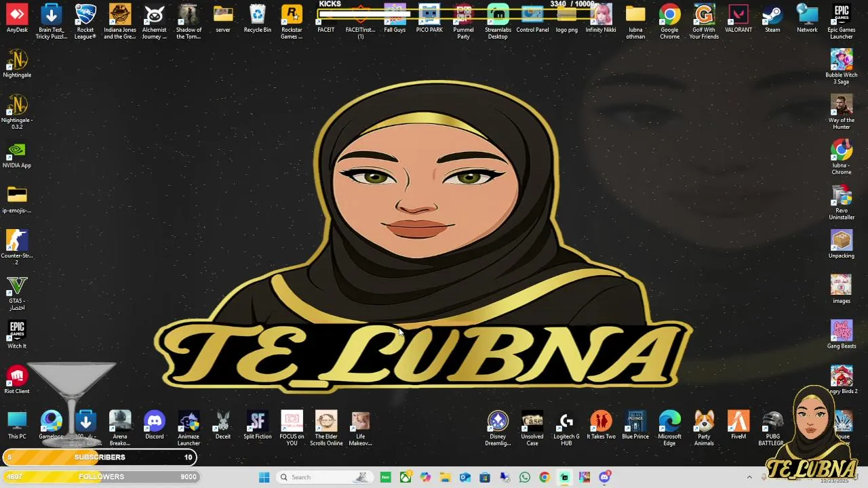Open the Recycle Bin
This screenshot has height=488, width=868.
click(257, 19)
